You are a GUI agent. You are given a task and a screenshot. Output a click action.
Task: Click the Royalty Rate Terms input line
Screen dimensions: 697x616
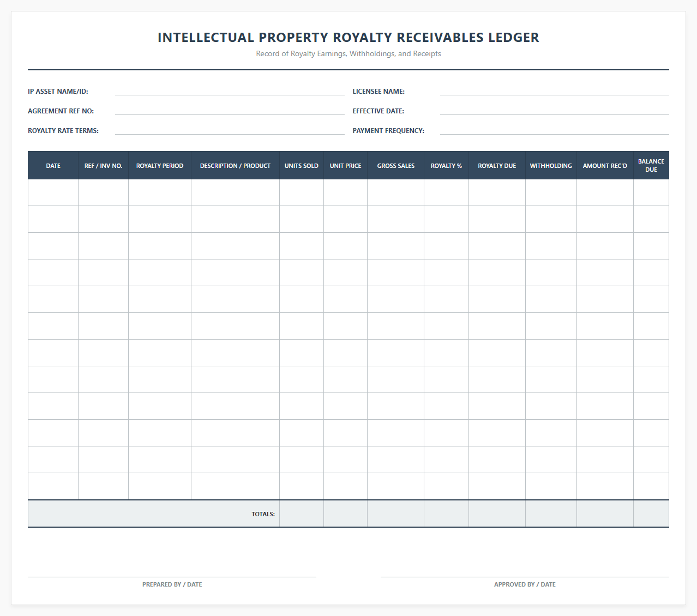point(230,130)
